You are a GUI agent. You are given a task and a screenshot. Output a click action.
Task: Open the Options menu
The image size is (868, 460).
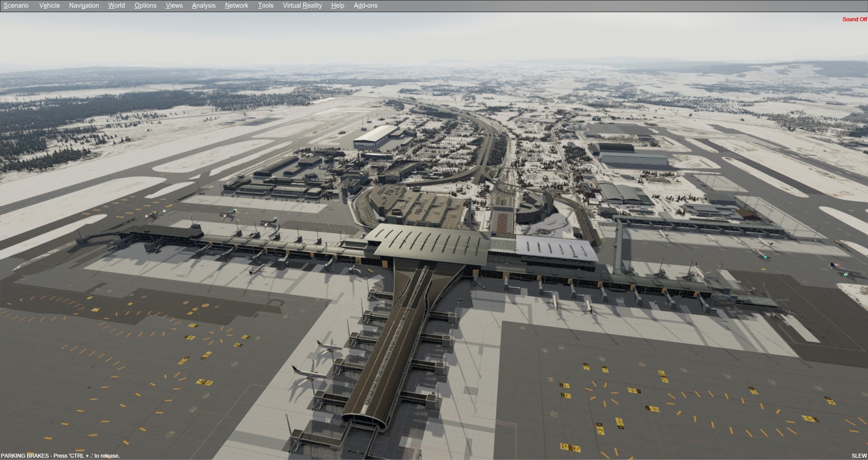point(145,5)
